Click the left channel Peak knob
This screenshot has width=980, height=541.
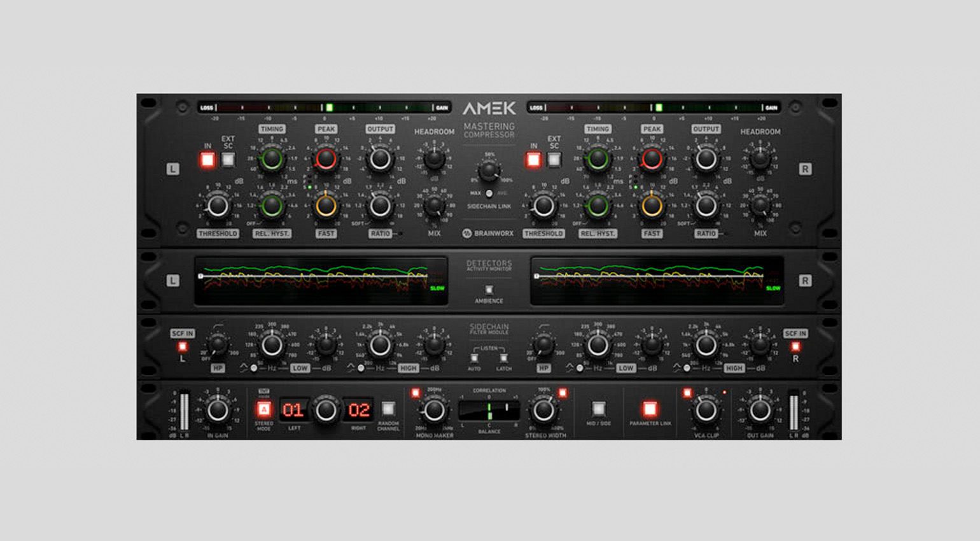click(326, 159)
